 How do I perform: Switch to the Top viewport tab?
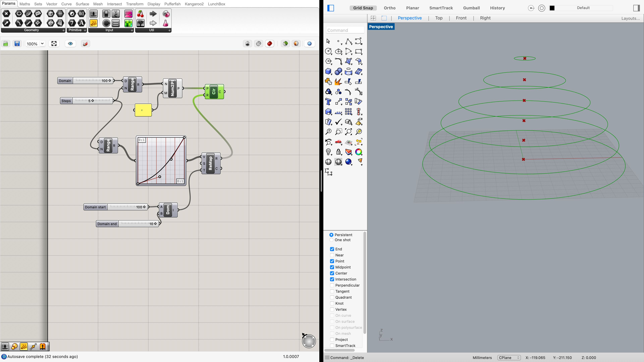tap(439, 18)
